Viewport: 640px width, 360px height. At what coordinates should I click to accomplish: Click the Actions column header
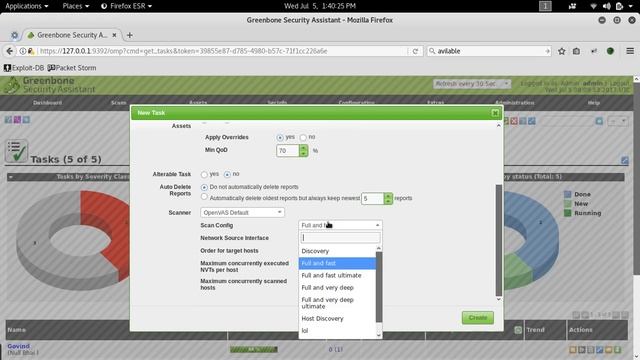[x=580, y=330]
